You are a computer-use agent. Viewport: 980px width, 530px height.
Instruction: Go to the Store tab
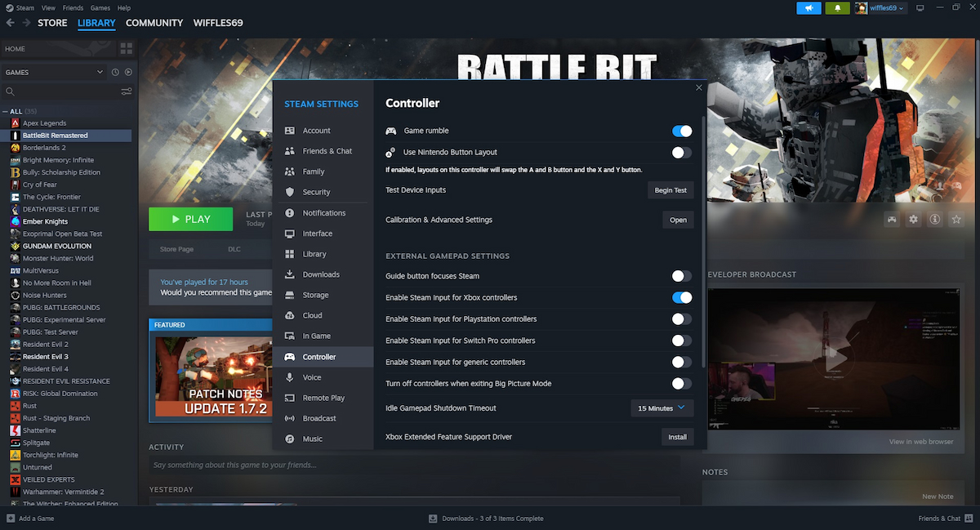tap(52, 23)
